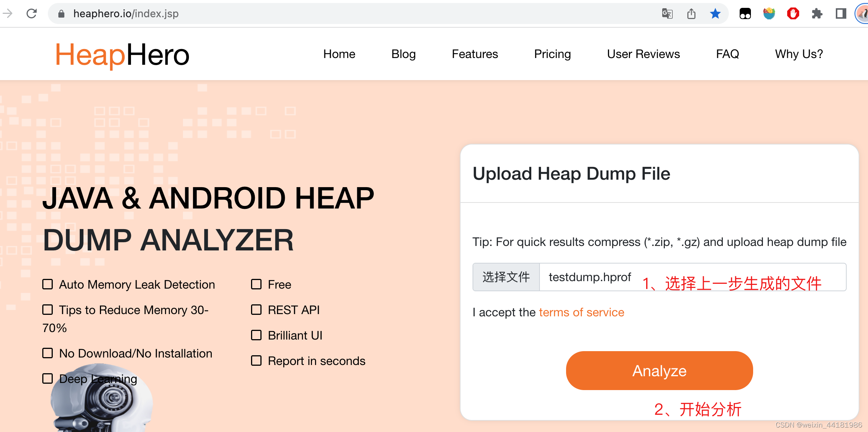Check the Free feature checkbox
This screenshot has width=868, height=432.
point(256,284)
